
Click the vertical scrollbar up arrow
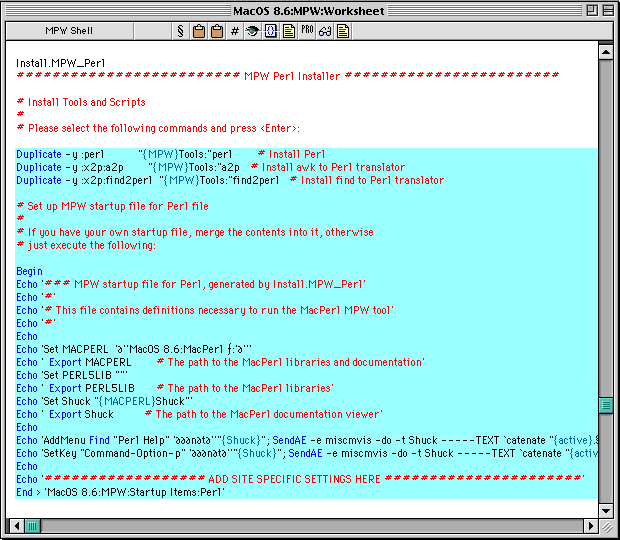[x=606, y=52]
